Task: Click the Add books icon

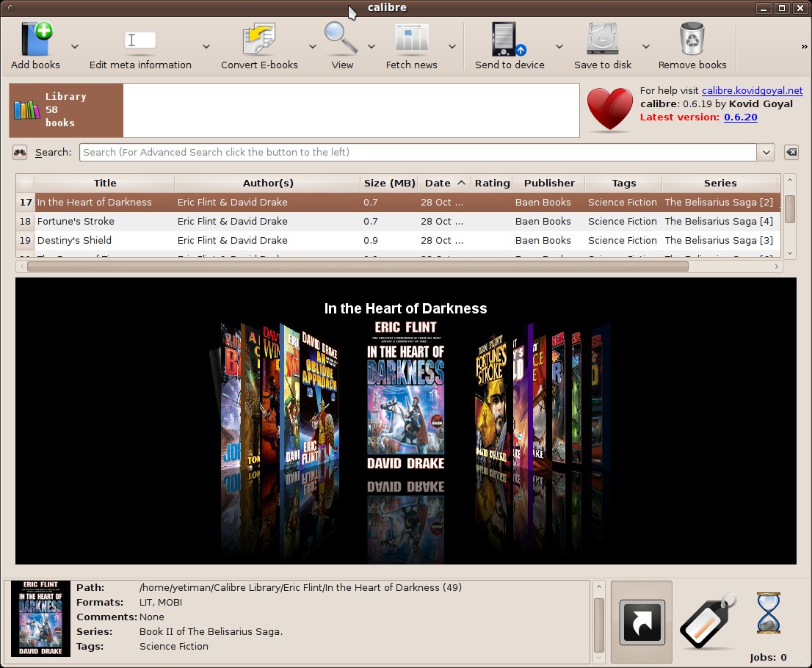Action: click(36, 40)
